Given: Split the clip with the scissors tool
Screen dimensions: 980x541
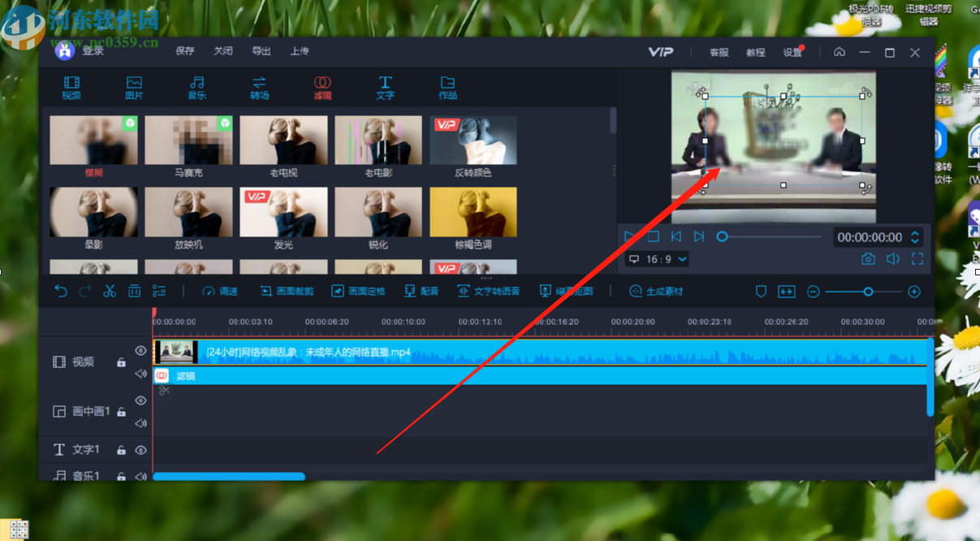Looking at the screenshot, I should click(x=110, y=291).
